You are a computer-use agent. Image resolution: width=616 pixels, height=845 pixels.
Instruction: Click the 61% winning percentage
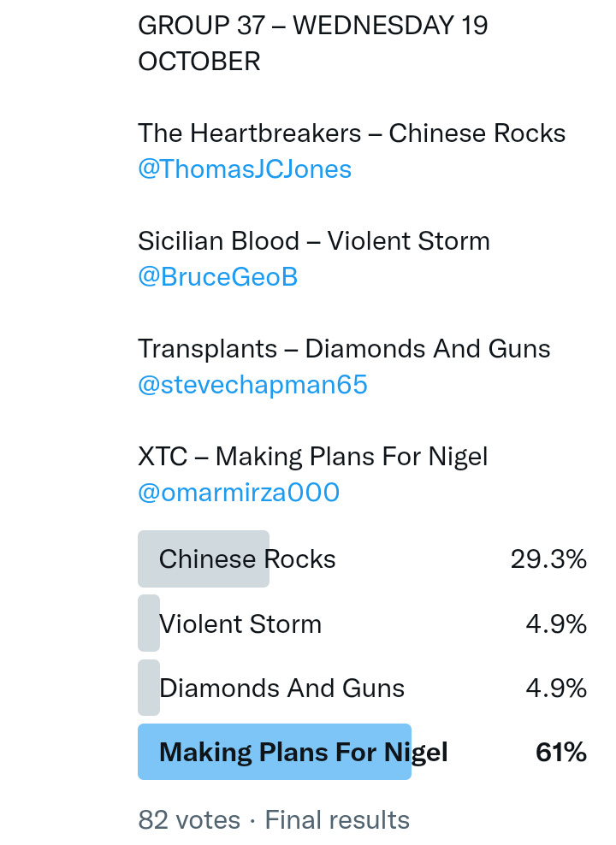click(560, 753)
